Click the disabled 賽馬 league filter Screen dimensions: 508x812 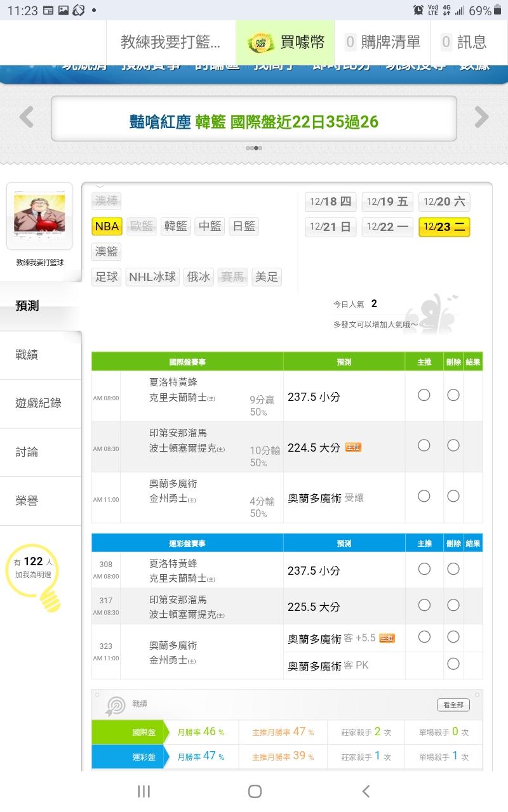coord(232,277)
